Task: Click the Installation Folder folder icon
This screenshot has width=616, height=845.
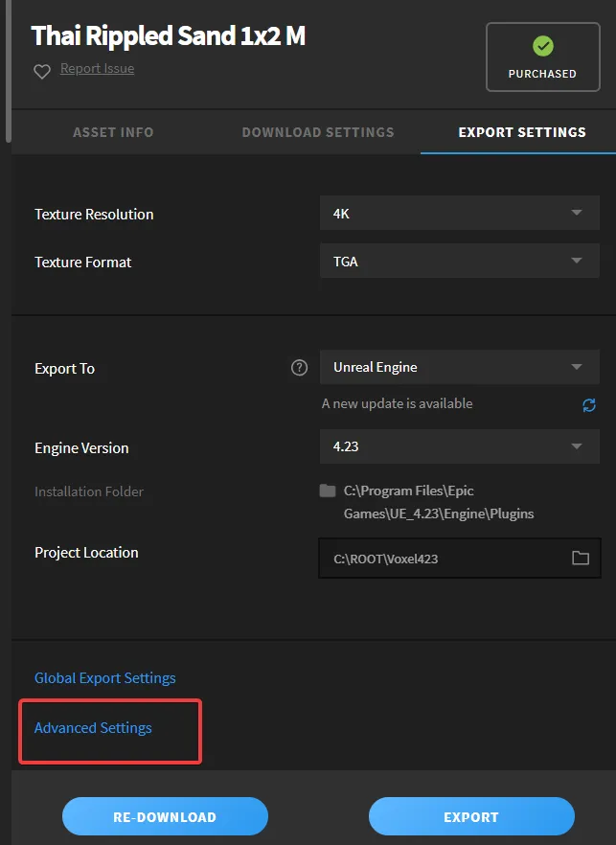Action: point(328,491)
